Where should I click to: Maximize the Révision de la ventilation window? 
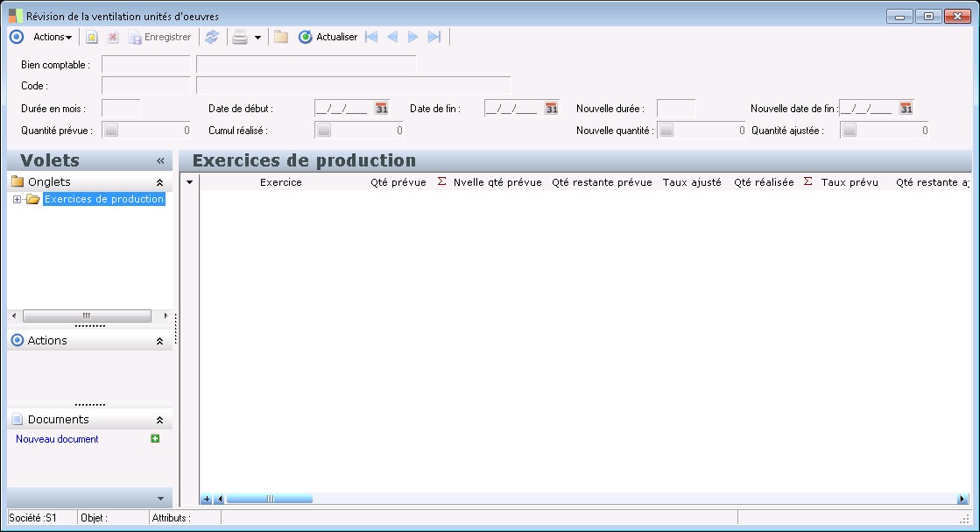tap(928, 17)
